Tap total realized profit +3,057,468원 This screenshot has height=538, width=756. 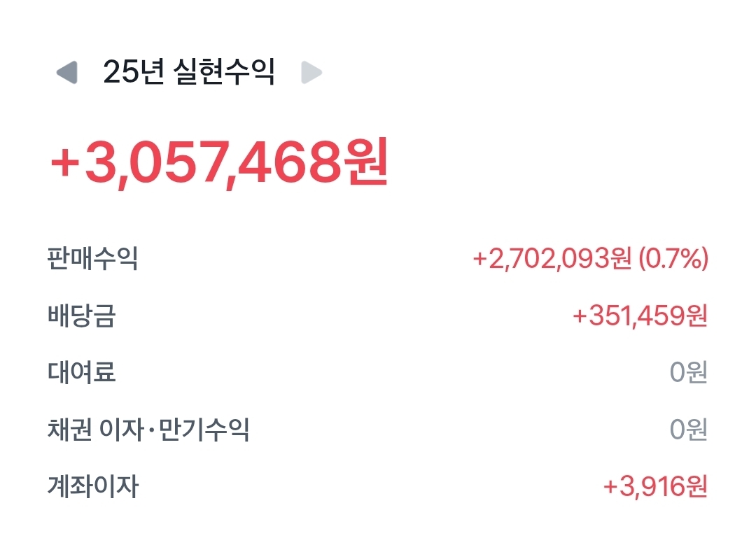point(218,164)
